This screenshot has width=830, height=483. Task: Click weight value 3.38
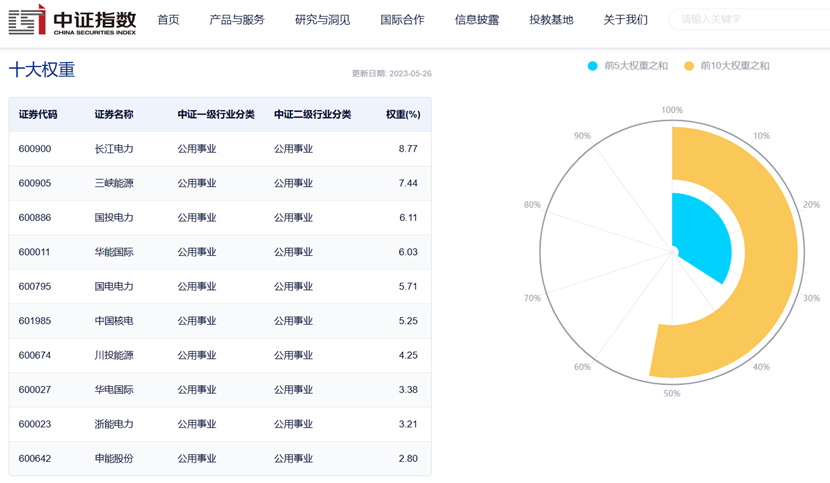(408, 390)
